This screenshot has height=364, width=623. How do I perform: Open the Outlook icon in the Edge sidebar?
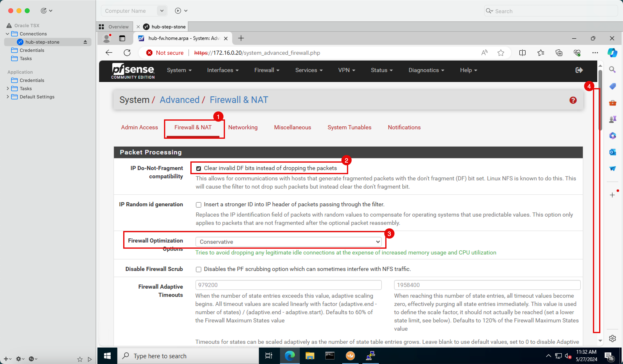coord(612,152)
